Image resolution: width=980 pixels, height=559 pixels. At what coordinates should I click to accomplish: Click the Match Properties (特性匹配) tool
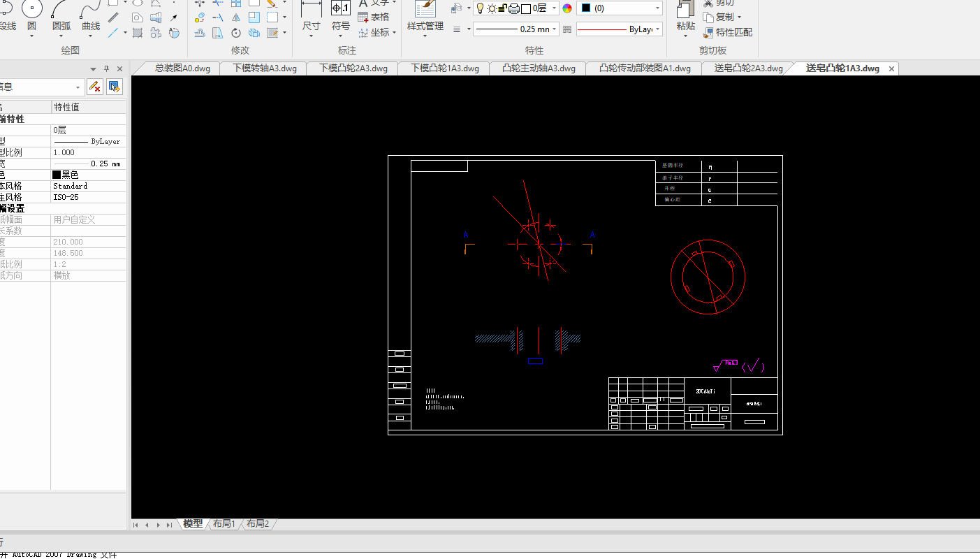pos(728,32)
